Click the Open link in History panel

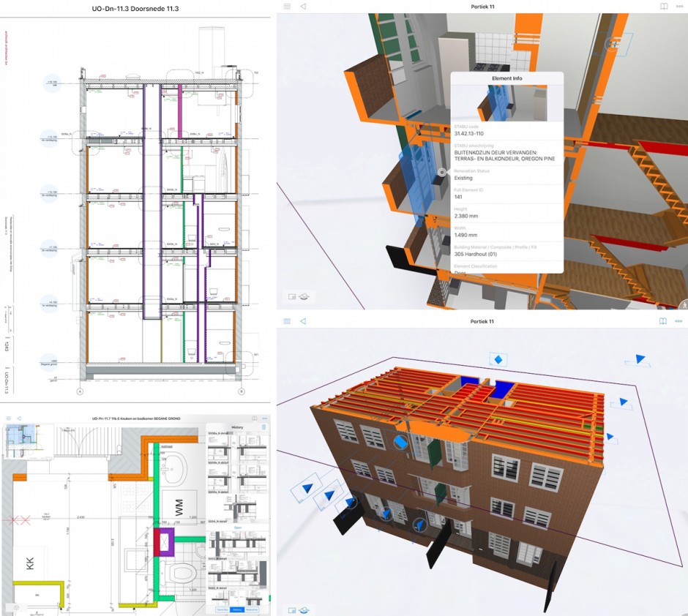tap(237, 526)
